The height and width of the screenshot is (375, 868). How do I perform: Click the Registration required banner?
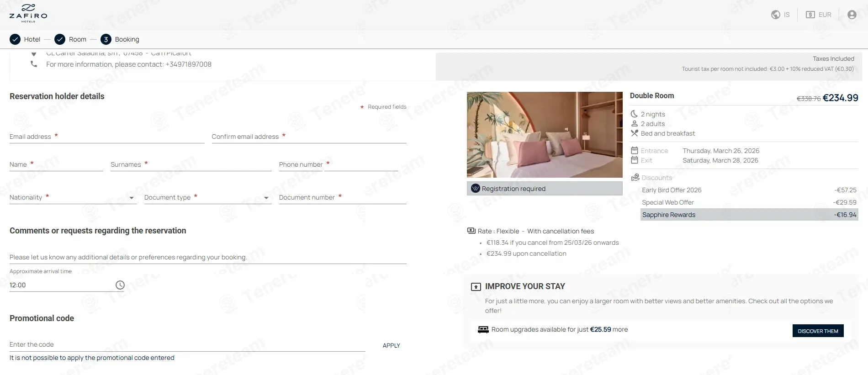pyautogui.click(x=545, y=188)
